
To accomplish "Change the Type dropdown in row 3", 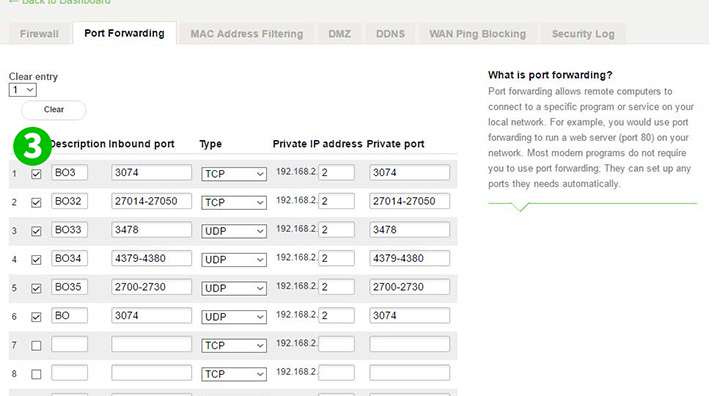I will 234,231.
